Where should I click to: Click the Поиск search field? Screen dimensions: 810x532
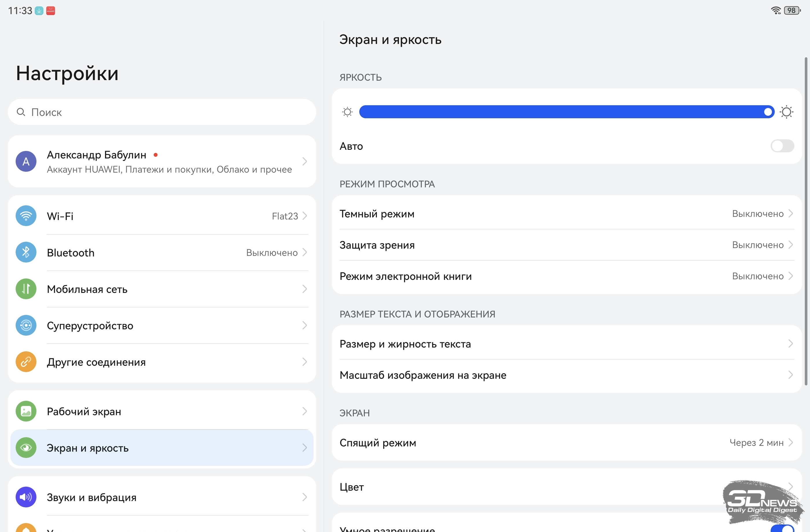tap(162, 112)
